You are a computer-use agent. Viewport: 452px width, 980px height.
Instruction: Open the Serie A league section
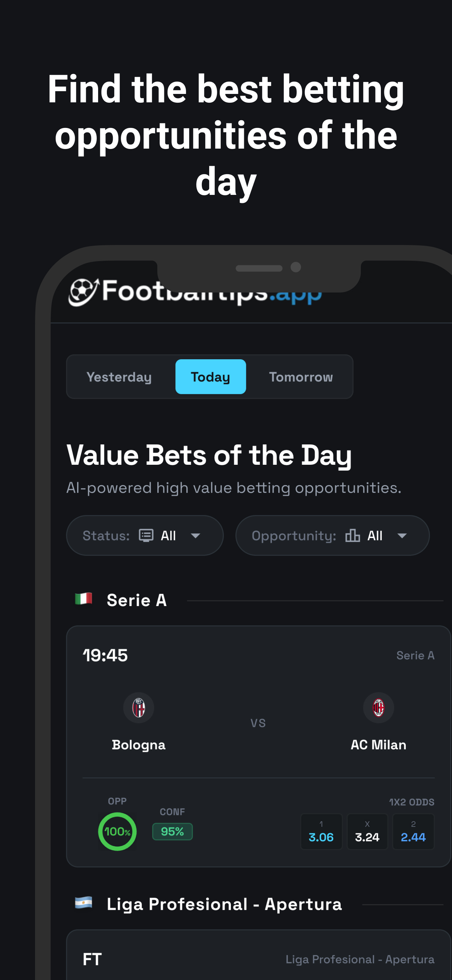pyautogui.click(x=137, y=600)
